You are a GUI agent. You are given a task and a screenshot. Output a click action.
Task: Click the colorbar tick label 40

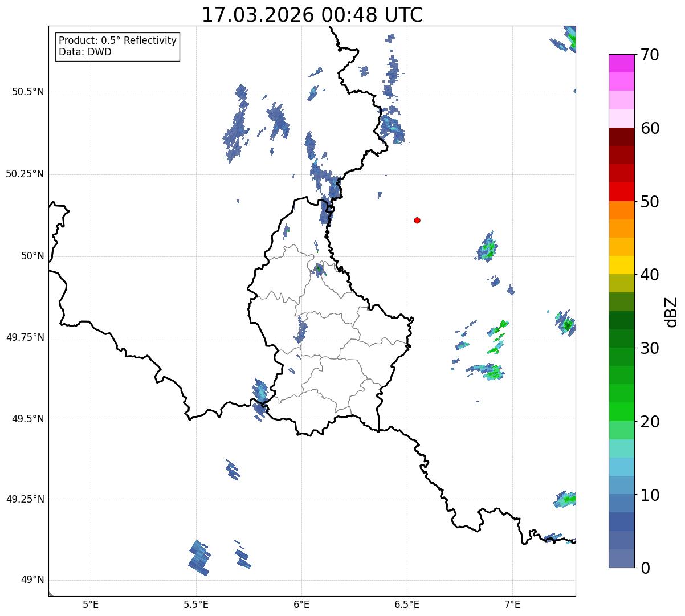(650, 275)
